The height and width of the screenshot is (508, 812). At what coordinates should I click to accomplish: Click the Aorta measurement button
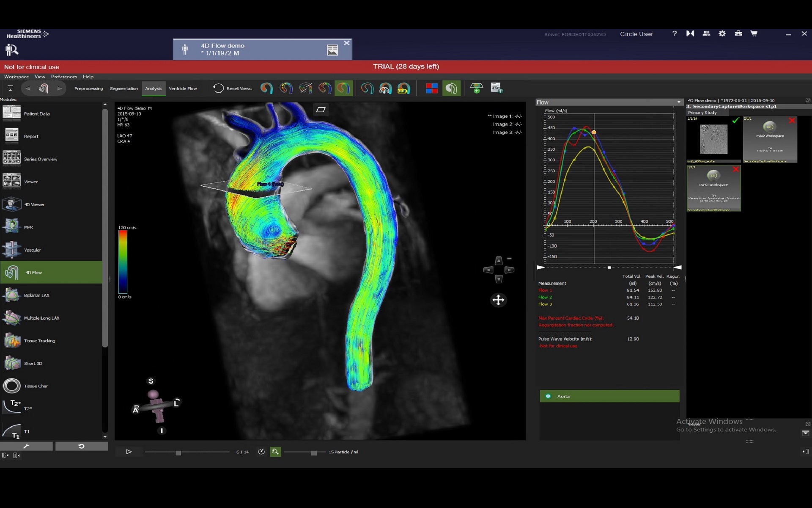[x=609, y=396]
